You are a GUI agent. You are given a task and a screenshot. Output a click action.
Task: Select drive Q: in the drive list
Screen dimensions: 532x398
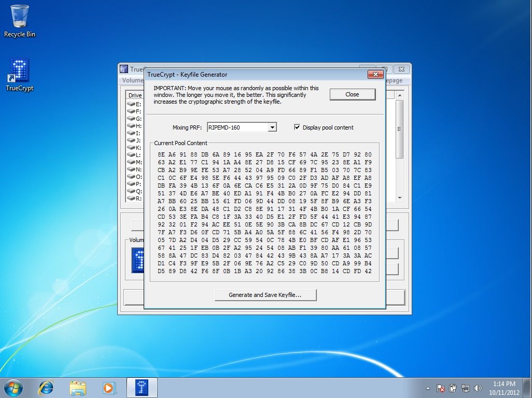[x=135, y=191]
